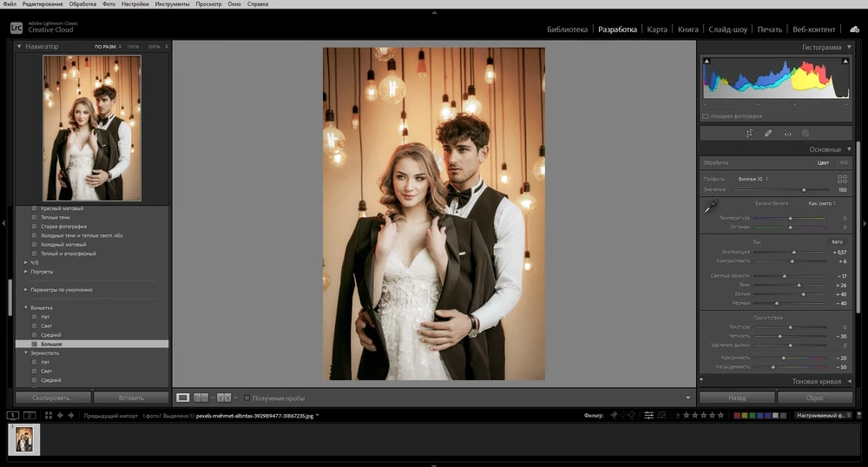868x467 pixels.
Task: Filter filmstrip by red color label
Action: point(738,416)
